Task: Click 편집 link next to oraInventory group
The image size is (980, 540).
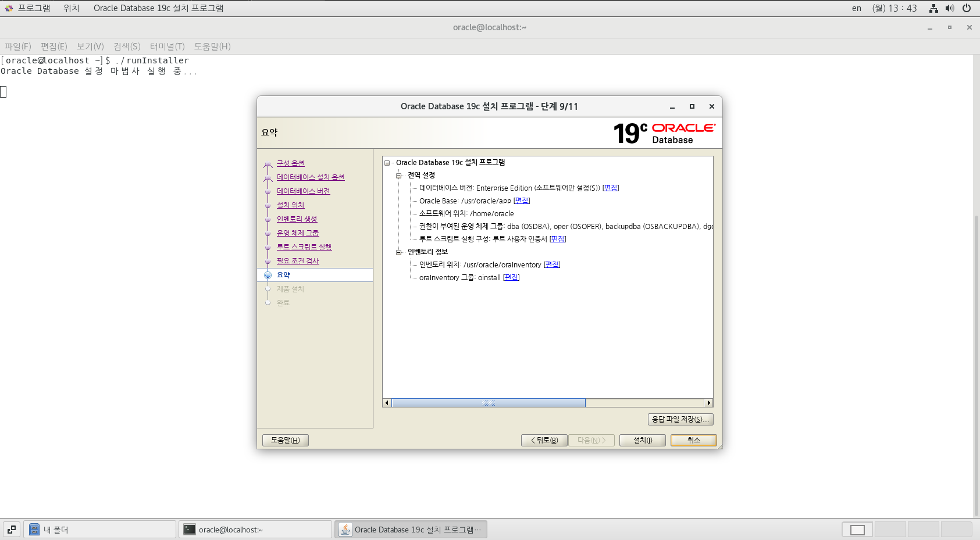Action: tap(511, 277)
